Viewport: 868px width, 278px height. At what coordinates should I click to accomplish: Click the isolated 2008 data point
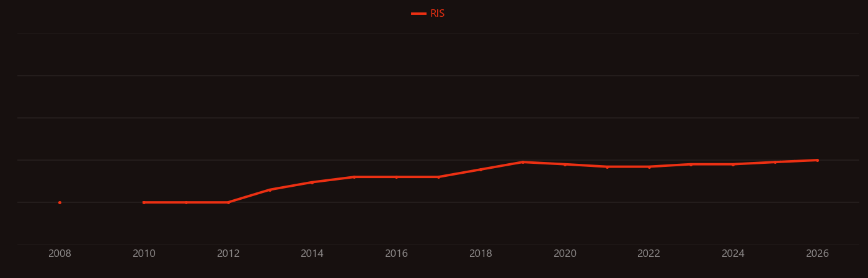pos(60,202)
